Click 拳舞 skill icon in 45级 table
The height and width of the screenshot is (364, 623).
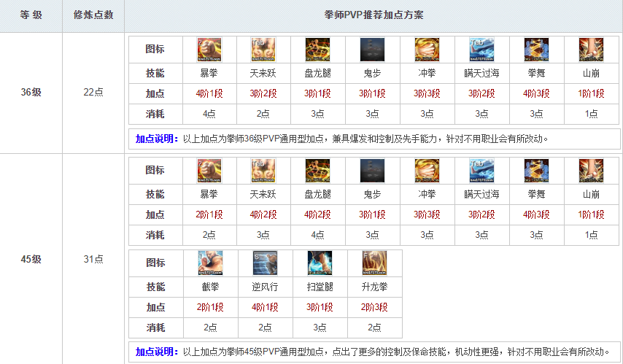536,171
